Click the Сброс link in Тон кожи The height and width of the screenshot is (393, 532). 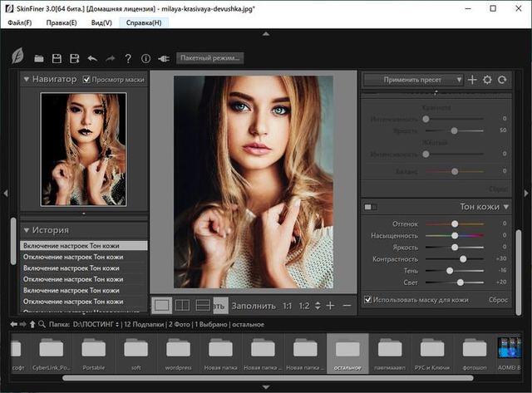click(498, 299)
